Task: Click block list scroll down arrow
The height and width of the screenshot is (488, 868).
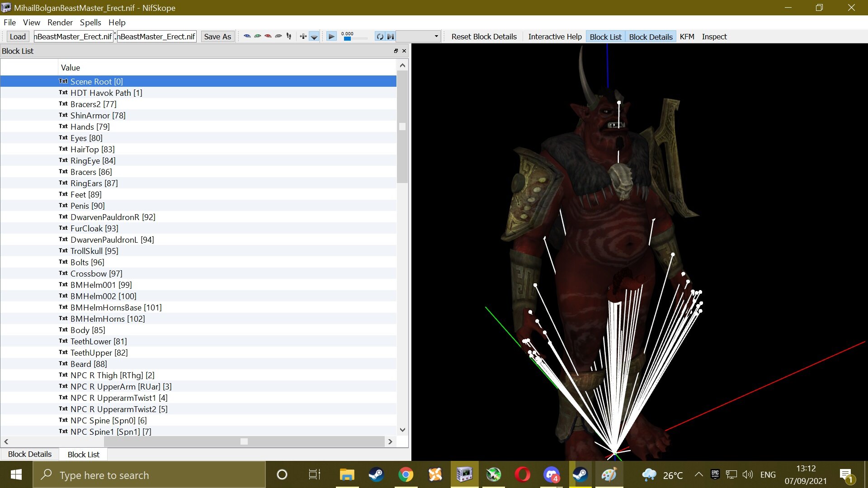Action: pos(402,430)
